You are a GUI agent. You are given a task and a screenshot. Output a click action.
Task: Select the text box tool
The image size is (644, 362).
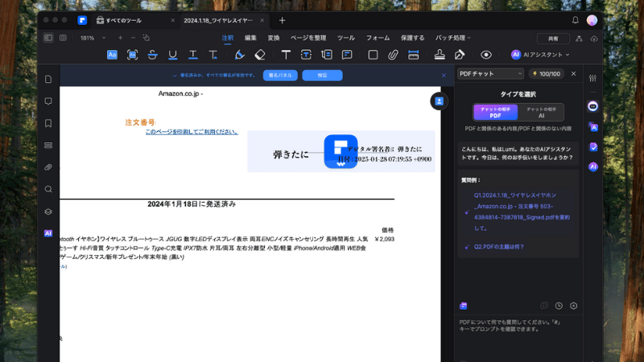coord(306,55)
